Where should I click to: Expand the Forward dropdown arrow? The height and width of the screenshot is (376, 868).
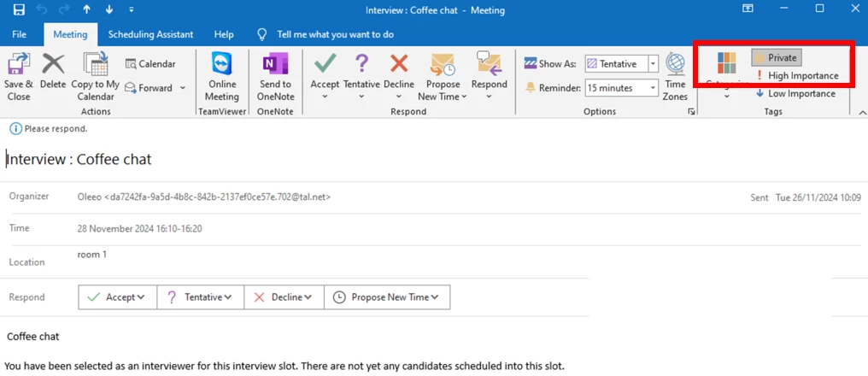[x=183, y=88]
